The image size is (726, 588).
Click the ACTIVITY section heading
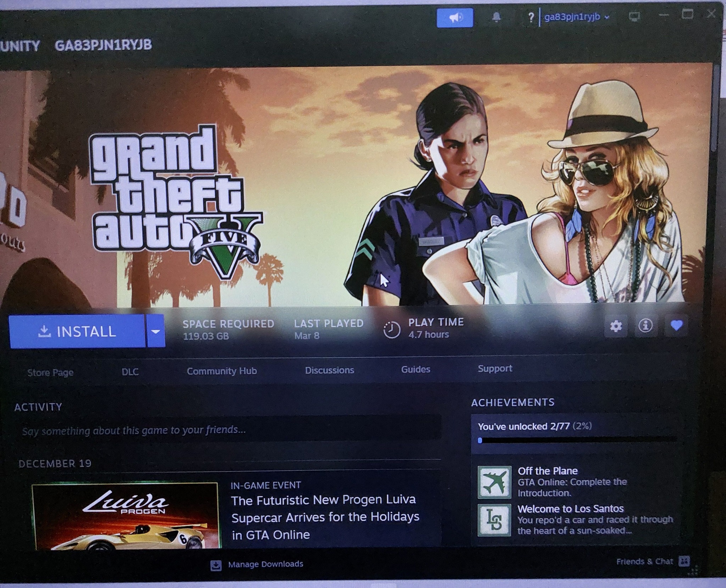(x=38, y=407)
